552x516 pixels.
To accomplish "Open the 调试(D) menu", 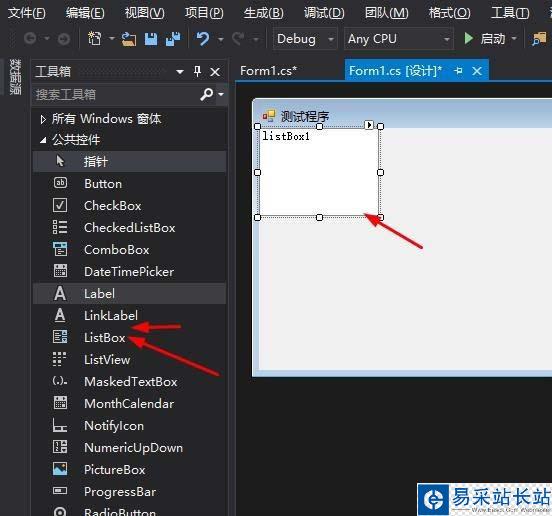I will pyautogui.click(x=324, y=13).
